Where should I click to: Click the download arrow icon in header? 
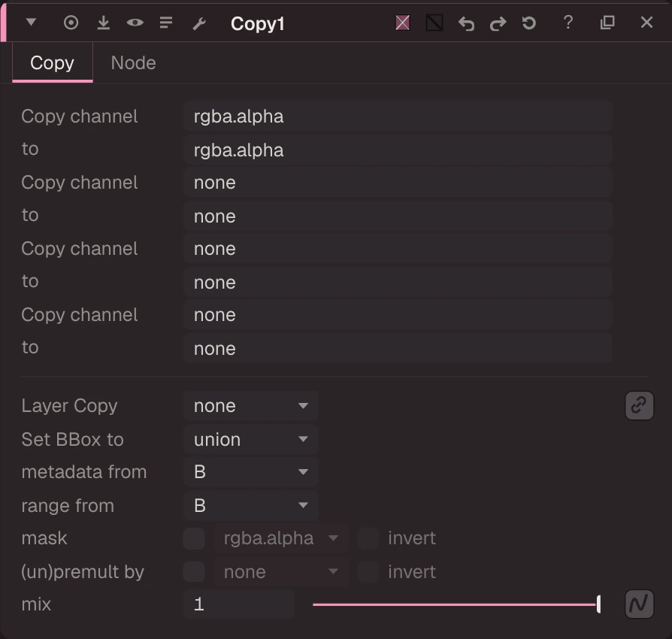point(103,23)
